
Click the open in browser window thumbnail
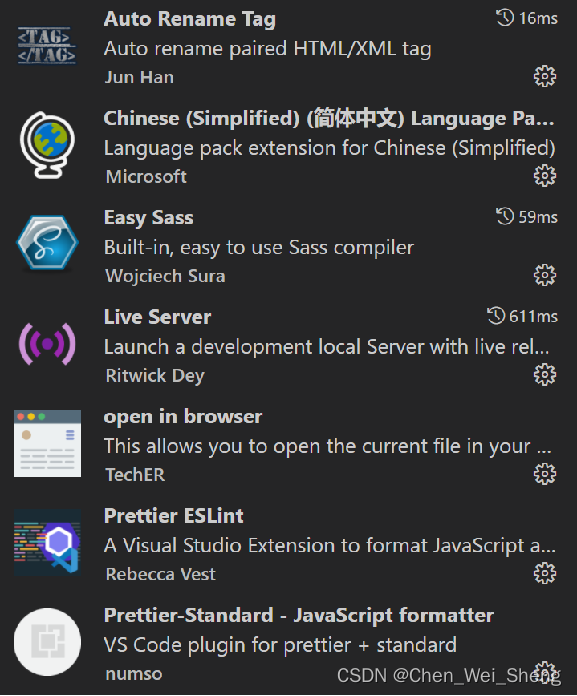pyautogui.click(x=47, y=443)
